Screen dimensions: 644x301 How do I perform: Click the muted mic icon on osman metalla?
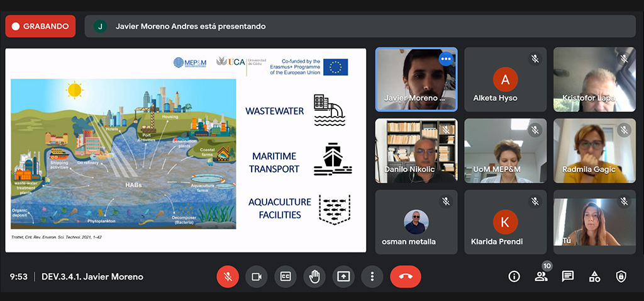click(446, 202)
